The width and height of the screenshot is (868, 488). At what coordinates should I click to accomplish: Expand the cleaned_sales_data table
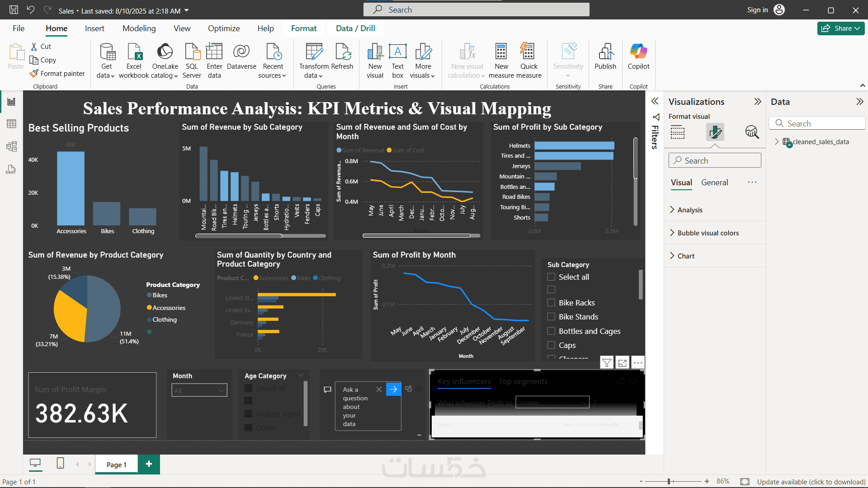(x=777, y=141)
